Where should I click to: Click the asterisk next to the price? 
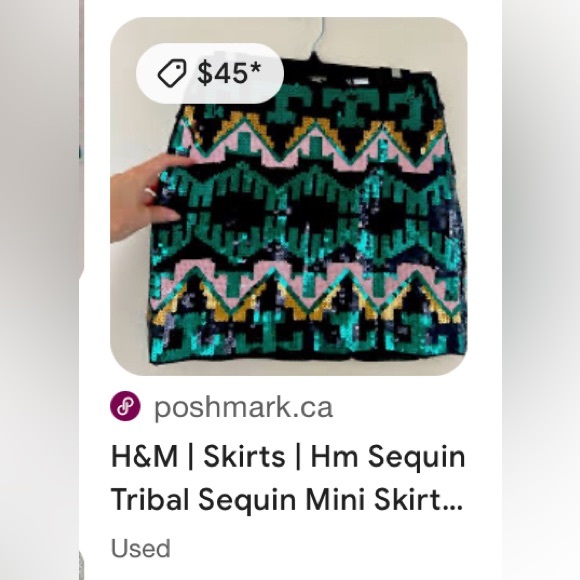pos(255,67)
